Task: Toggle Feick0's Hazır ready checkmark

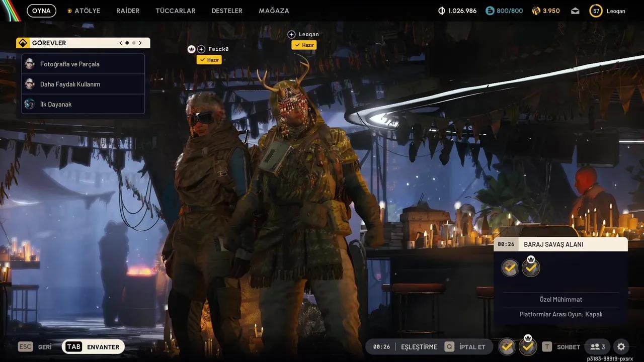Action: pyautogui.click(x=209, y=59)
